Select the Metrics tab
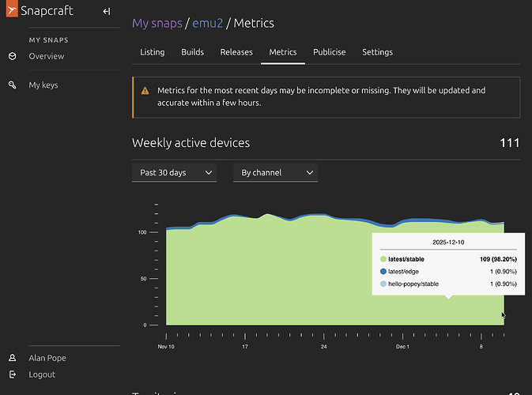This screenshot has width=532, height=395. point(283,52)
